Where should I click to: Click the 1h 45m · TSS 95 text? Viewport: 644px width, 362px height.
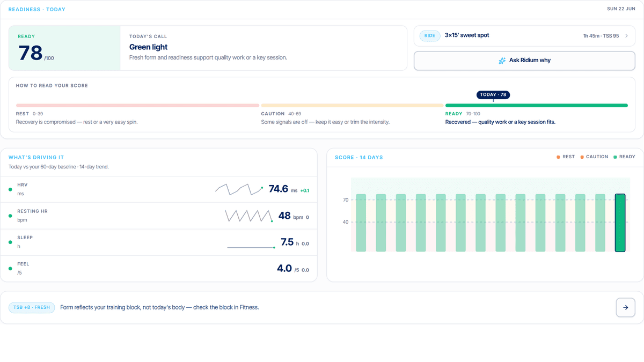point(601,36)
